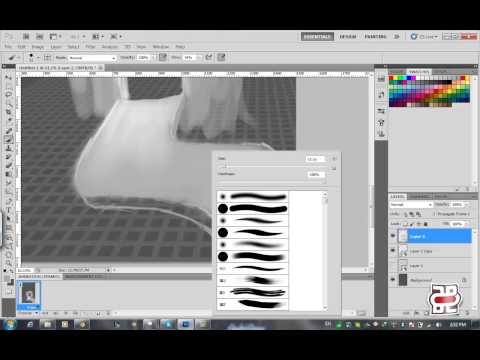The width and height of the screenshot is (480, 360).
Task: Open the Brush Preset picker arrow
Action: pyautogui.click(x=38, y=58)
